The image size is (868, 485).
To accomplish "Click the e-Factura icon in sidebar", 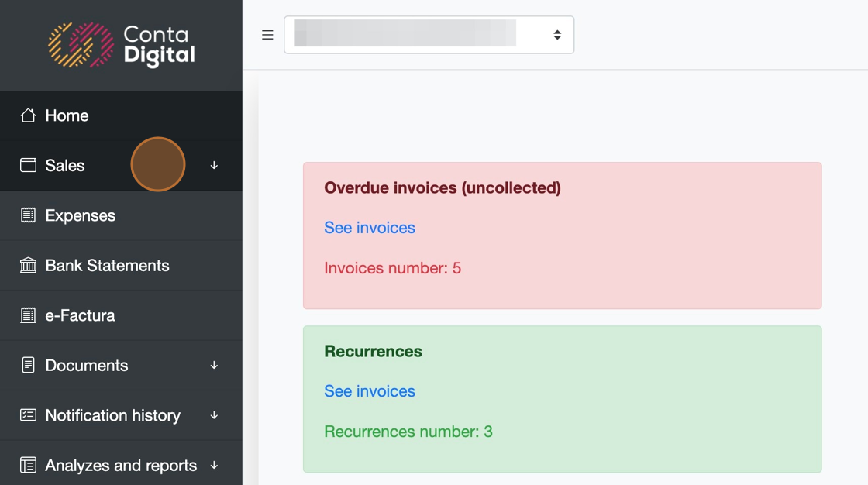I will pyautogui.click(x=28, y=315).
